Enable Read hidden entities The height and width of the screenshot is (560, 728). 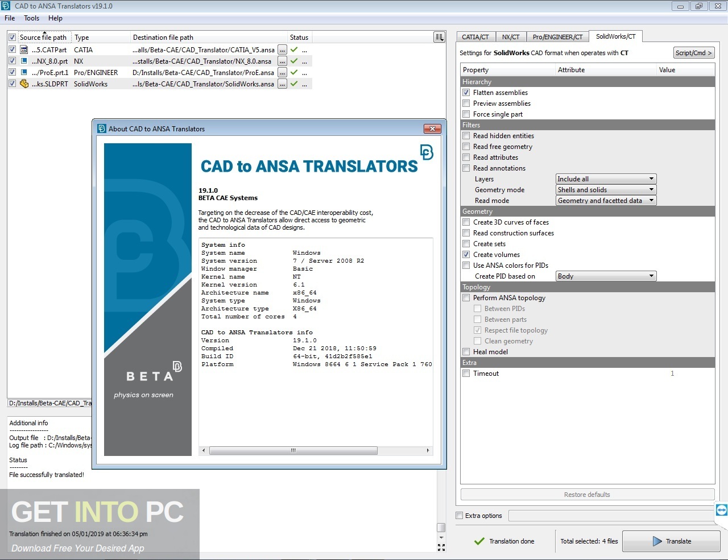click(466, 136)
